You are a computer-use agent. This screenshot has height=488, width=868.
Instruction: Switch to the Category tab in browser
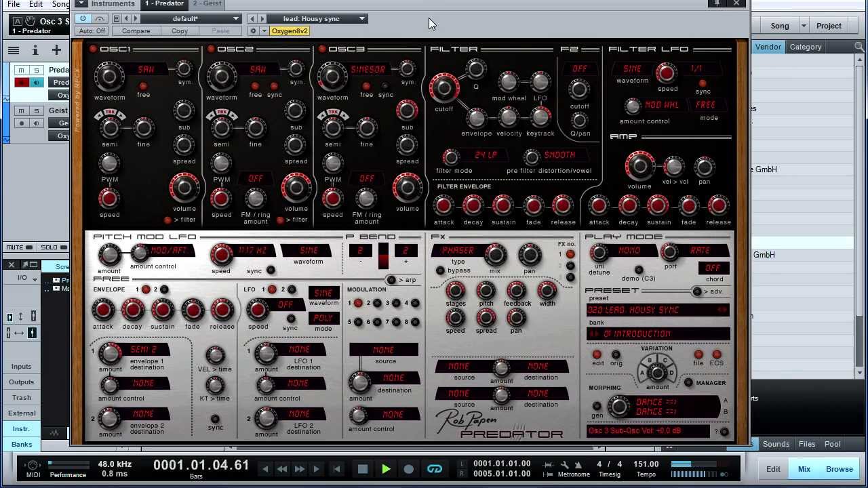pos(806,47)
